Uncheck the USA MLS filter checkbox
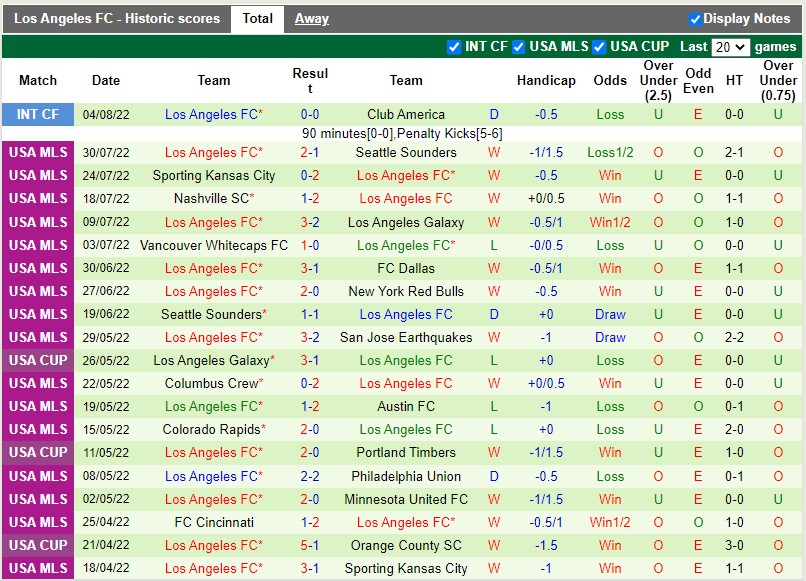The width and height of the screenshot is (806, 581). coord(518,45)
